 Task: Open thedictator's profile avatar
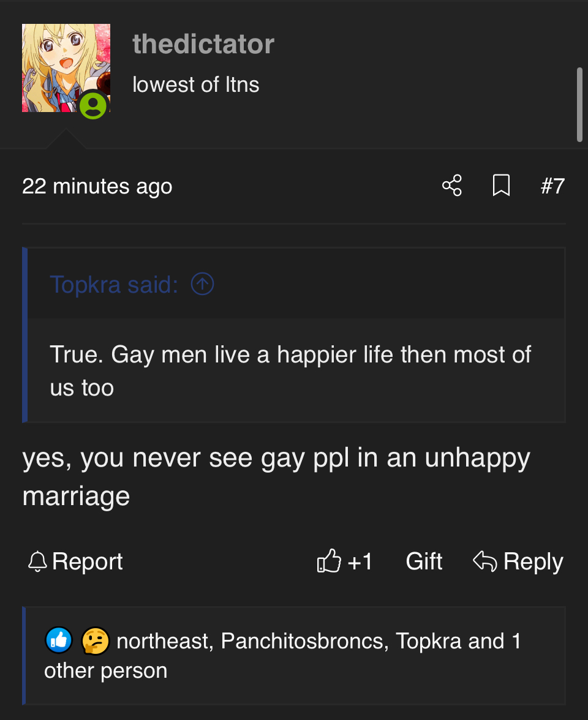66,68
